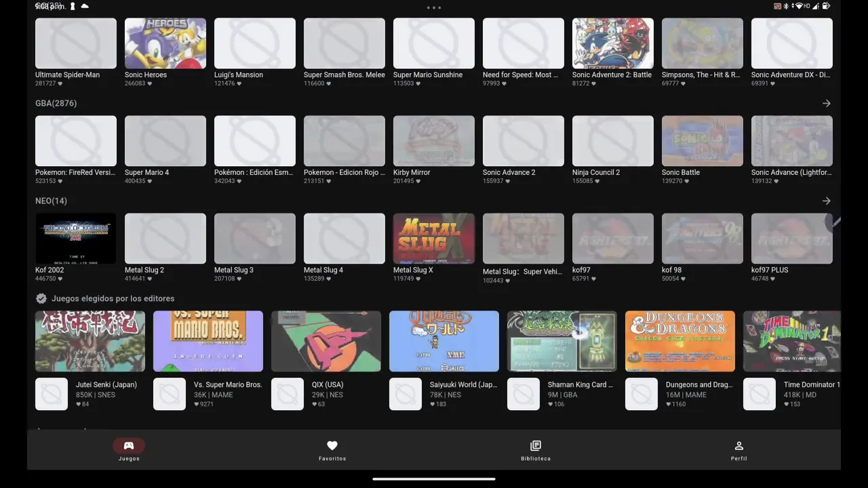Open Metal Slug 3 cover

pyautogui.click(x=255, y=239)
